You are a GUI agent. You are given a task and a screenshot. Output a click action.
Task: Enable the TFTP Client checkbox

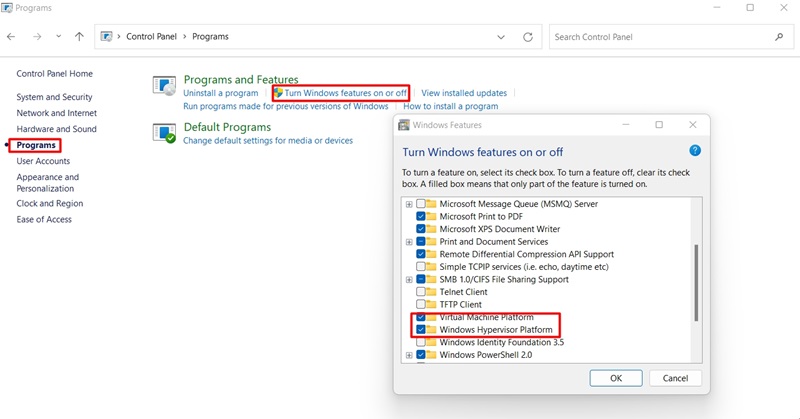pyautogui.click(x=421, y=304)
